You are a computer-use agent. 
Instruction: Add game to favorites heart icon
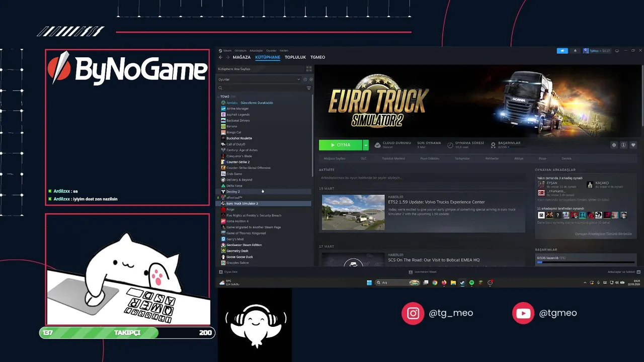633,145
